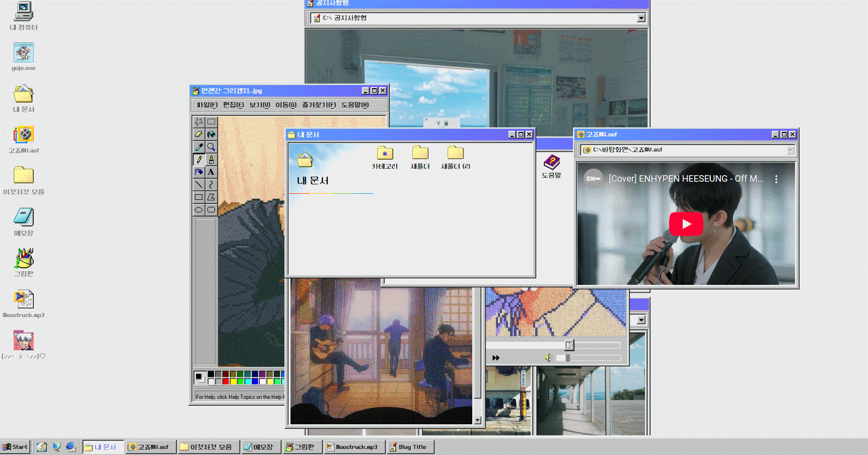Switch to 고죠MV.asf taskbar button
The height and width of the screenshot is (455, 868).
pos(151,447)
